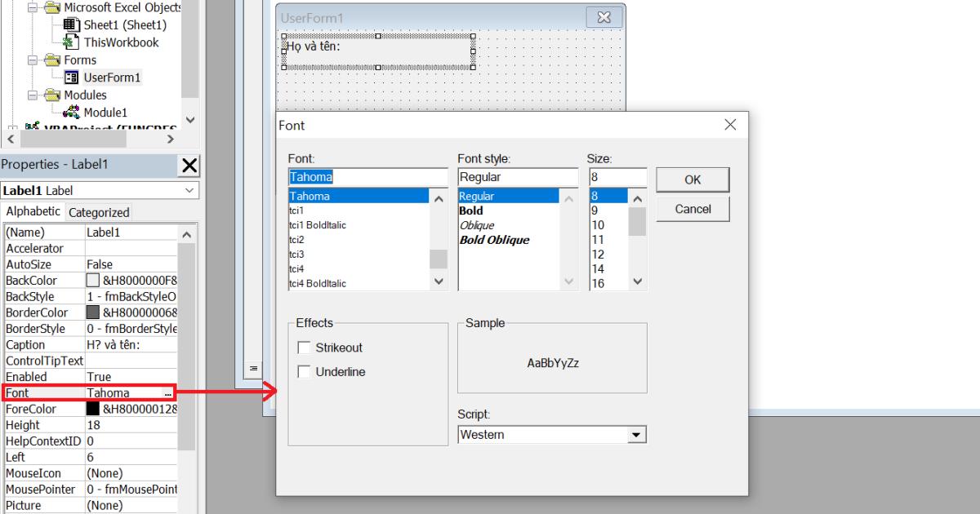The height and width of the screenshot is (514, 980).
Task: Click the Font property ellipsis button
Action: click(168, 392)
